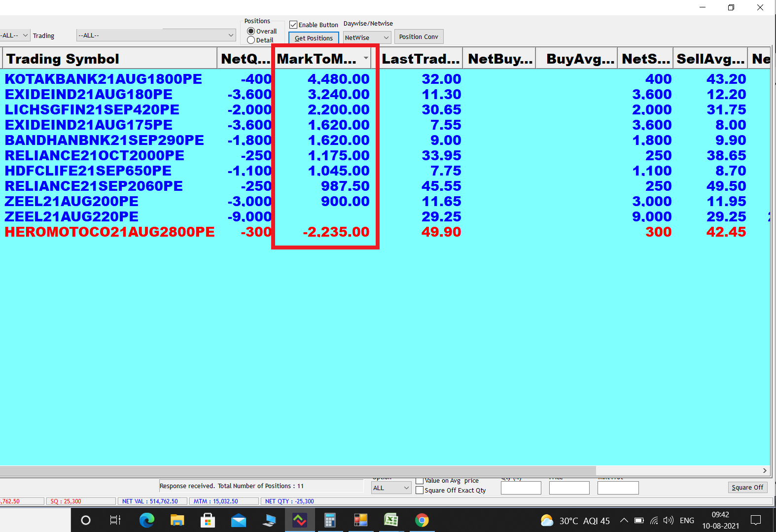Screen dimensions: 776x532
Task: Open the notification center icon
Action: (x=756, y=520)
